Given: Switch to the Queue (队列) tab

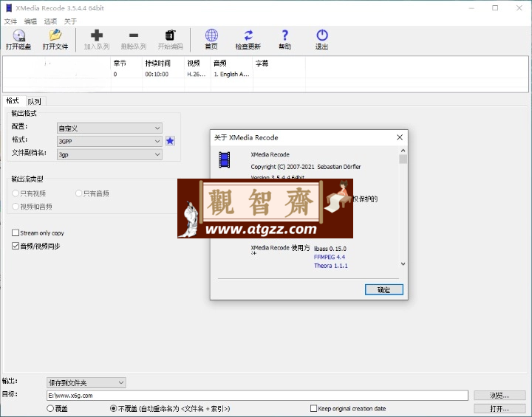Looking at the screenshot, I should [34, 101].
